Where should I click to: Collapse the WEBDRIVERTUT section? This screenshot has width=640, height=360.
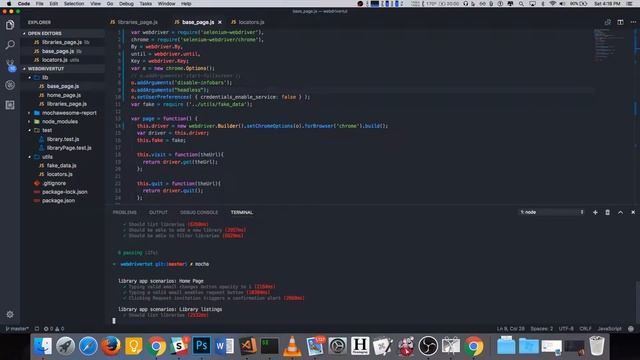coord(45,69)
